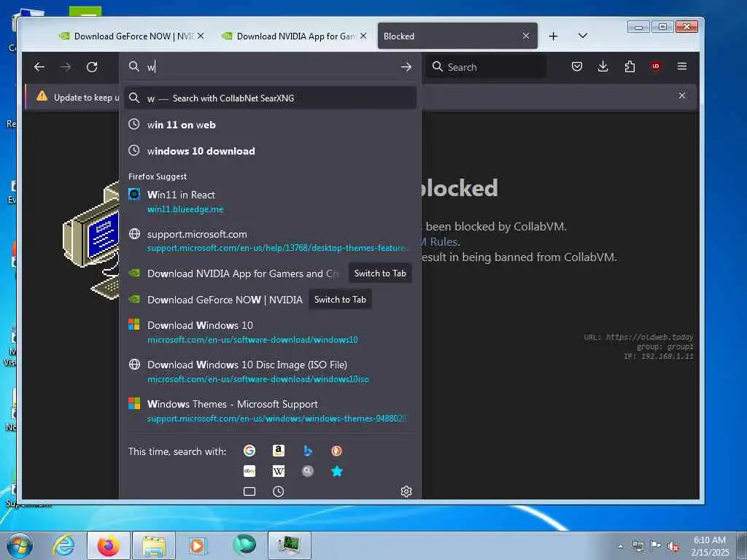Select the Blocked tab

pyautogui.click(x=457, y=36)
